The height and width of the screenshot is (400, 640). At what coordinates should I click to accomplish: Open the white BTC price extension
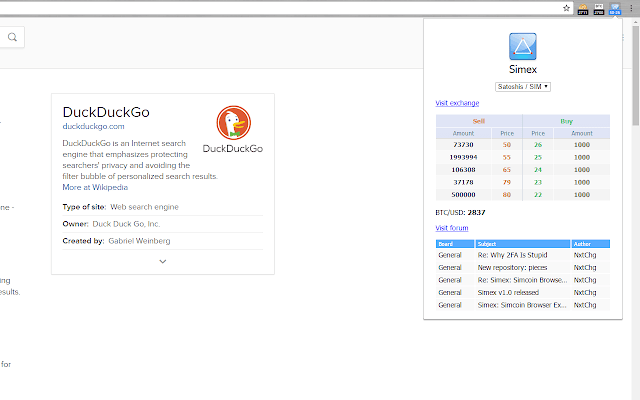[x=599, y=9]
